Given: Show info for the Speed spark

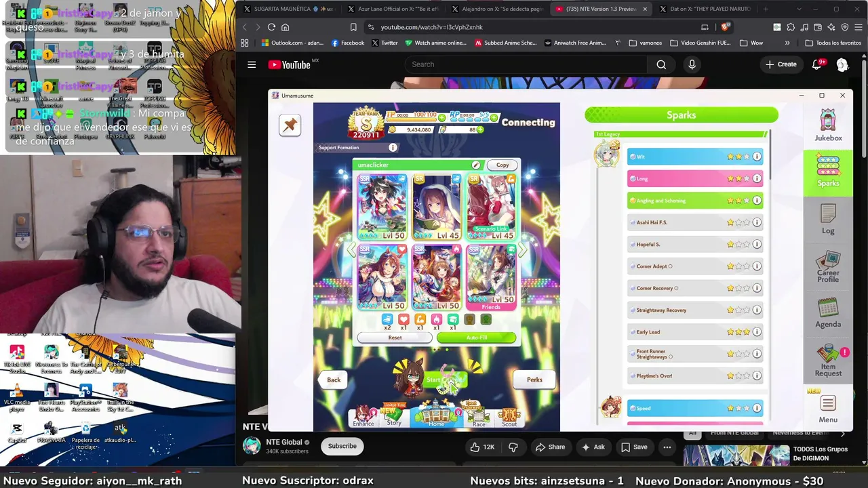Looking at the screenshot, I should tap(757, 408).
